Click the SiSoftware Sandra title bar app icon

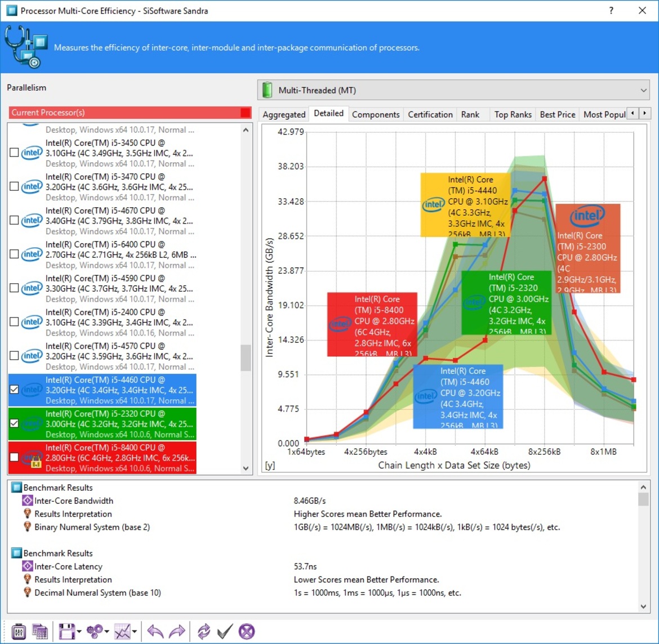click(12, 11)
